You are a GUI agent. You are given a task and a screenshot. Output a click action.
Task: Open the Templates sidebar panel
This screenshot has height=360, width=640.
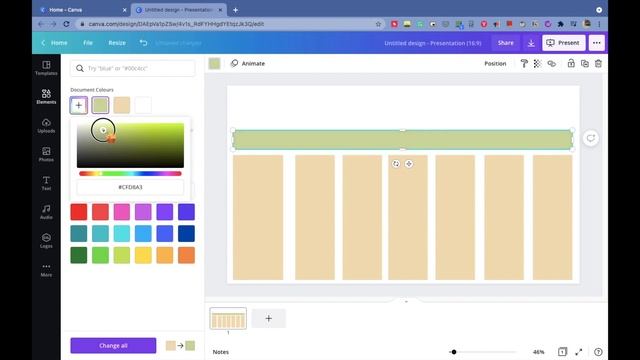46,68
